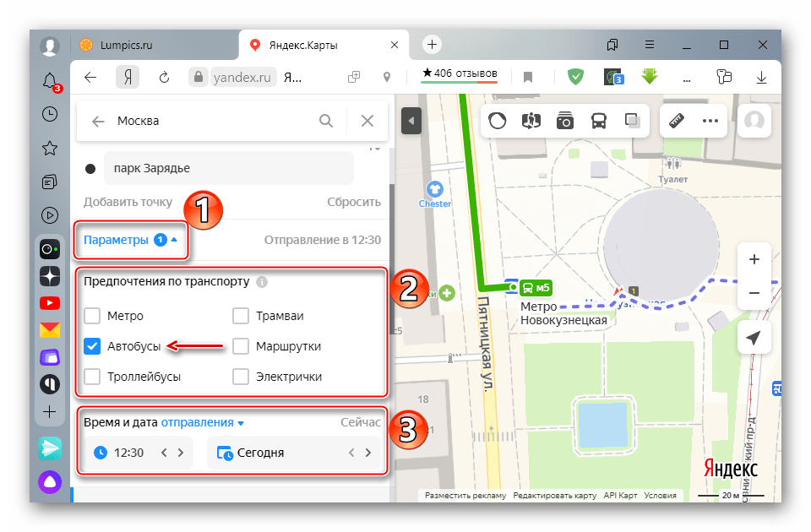The width and height of the screenshot is (811, 532).
Task: Enable the Метро checkbox
Action: 94,316
